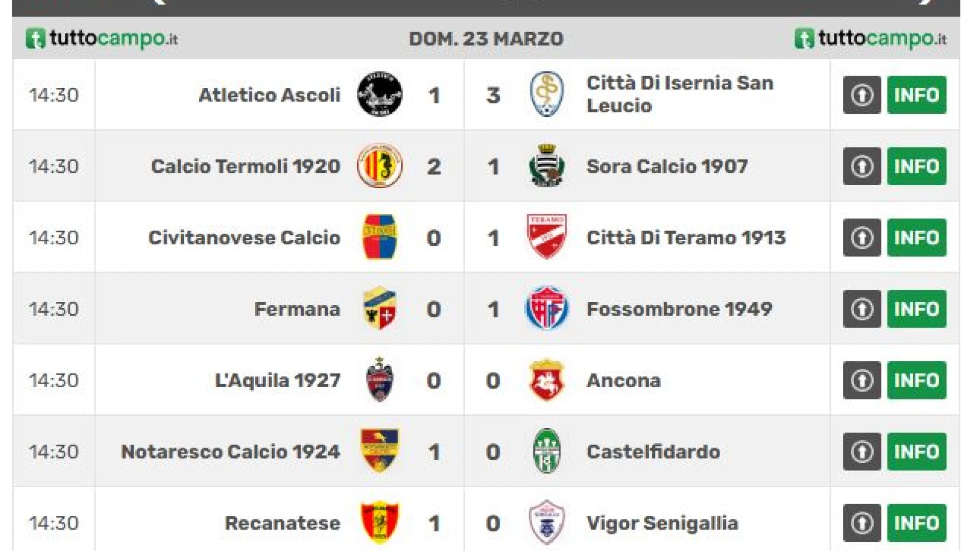Select the Città Di Teramo 1913 badge

pos(547,237)
